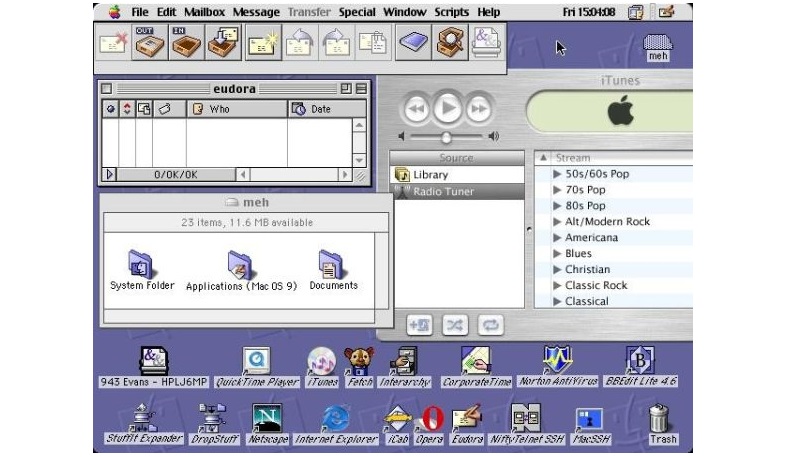Select Library in the iTunes Source list

pyautogui.click(x=430, y=175)
